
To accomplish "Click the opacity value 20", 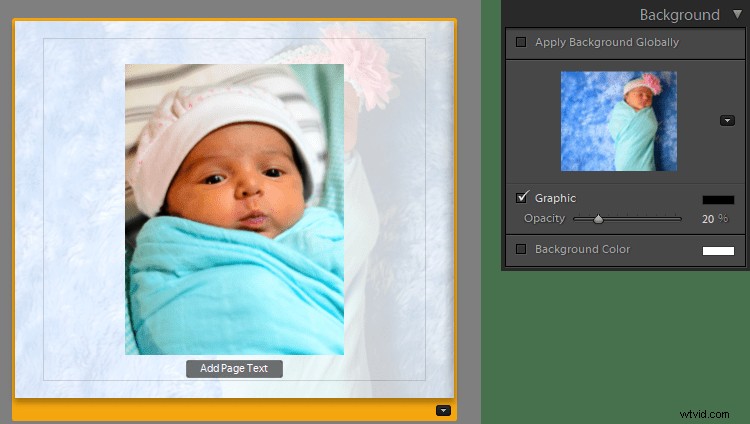I will point(708,219).
